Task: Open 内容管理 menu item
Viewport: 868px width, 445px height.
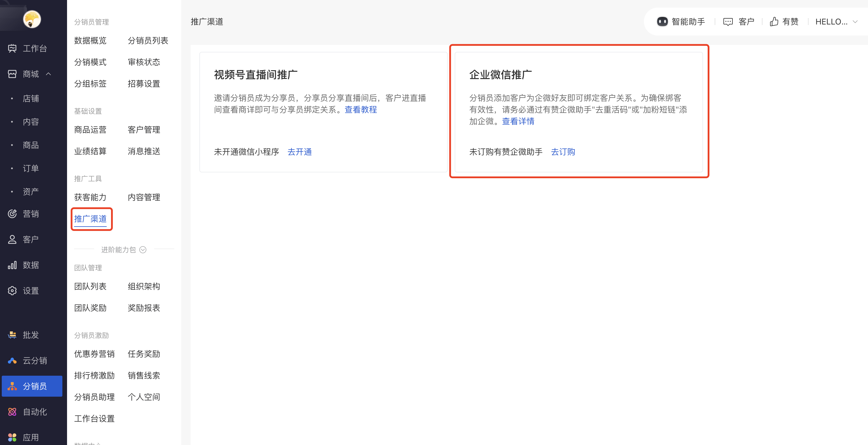Action: 144,197
